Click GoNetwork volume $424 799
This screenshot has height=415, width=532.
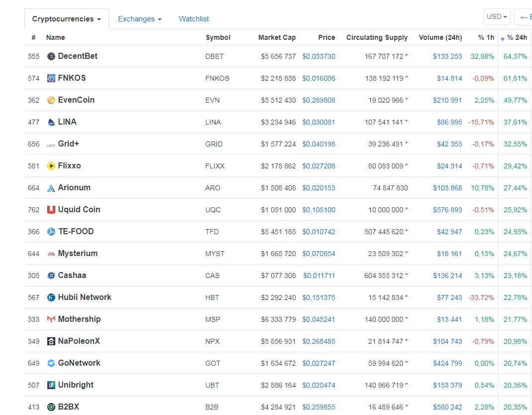(x=447, y=363)
